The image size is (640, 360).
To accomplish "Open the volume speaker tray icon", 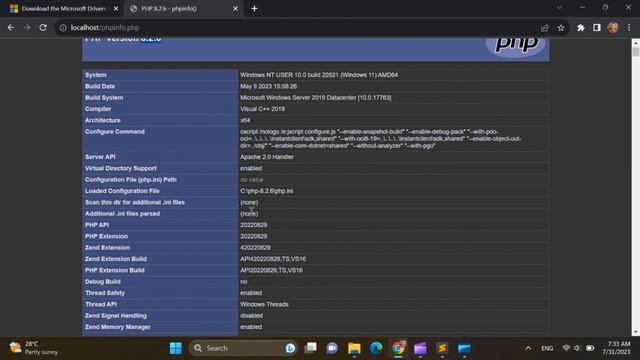I will click(577, 348).
